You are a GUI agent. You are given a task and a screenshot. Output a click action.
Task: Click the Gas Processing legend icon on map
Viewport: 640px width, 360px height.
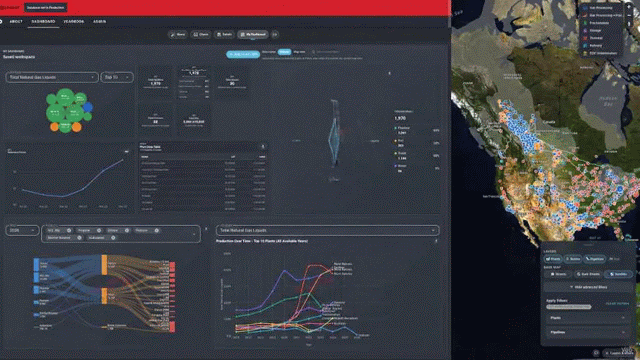[x=585, y=8]
